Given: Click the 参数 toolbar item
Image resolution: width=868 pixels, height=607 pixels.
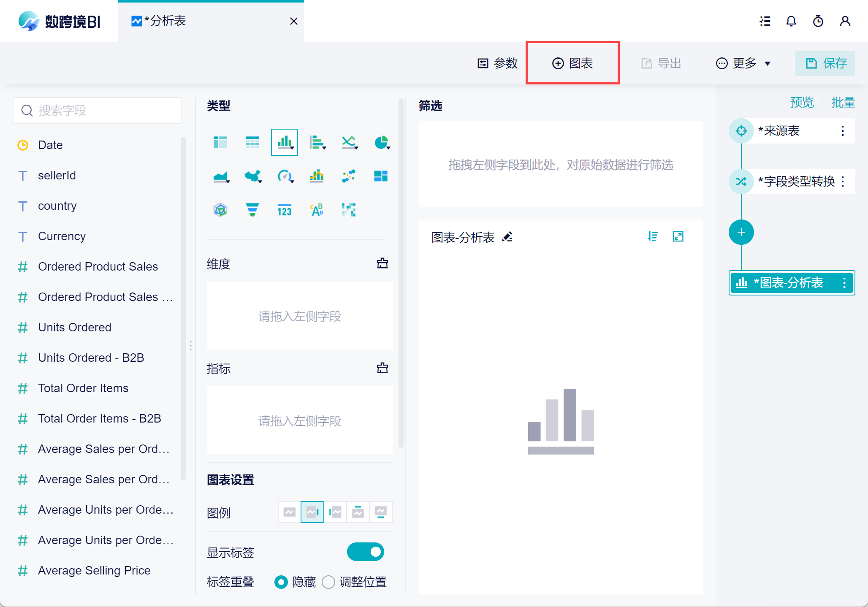Looking at the screenshot, I should (497, 63).
